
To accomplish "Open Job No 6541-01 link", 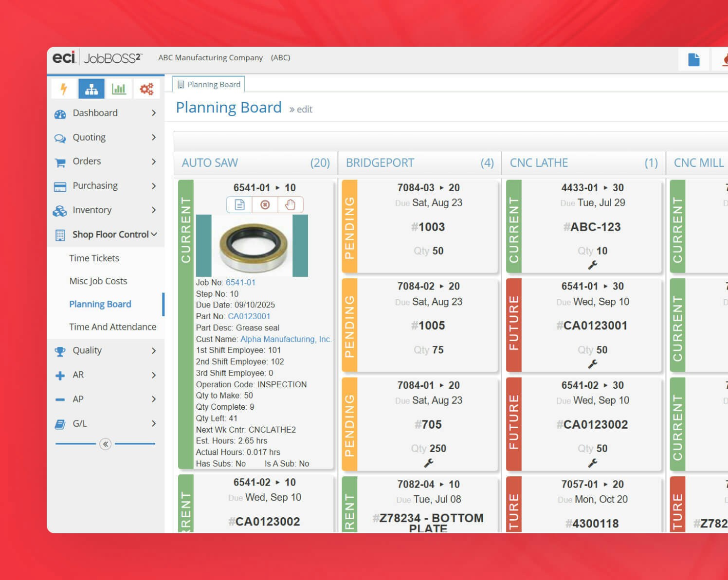I will (x=240, y=282).
